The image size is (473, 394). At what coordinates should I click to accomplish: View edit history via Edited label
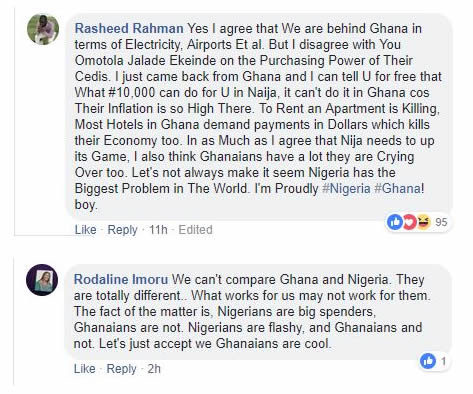[195, 230]
